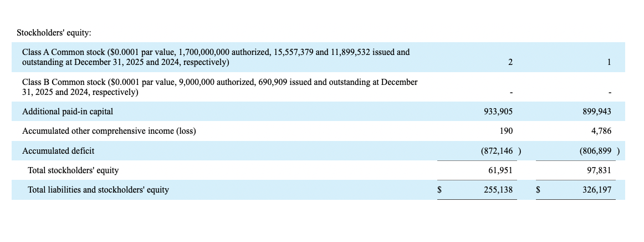Screen dimensions: 644x242
Task: Select the 899,943 paid-in capital amount
Action: (x=597, y=112)
